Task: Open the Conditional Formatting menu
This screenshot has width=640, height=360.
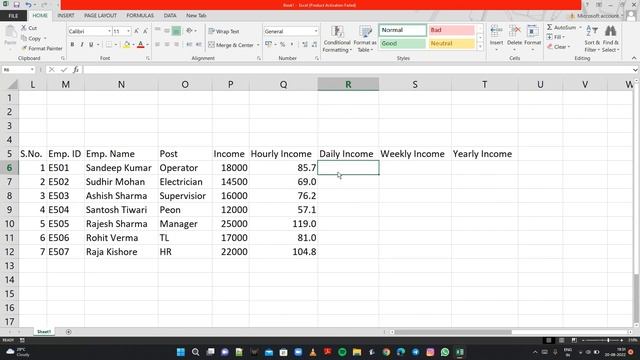Action: pyautogui.click(x=337, y=39)
